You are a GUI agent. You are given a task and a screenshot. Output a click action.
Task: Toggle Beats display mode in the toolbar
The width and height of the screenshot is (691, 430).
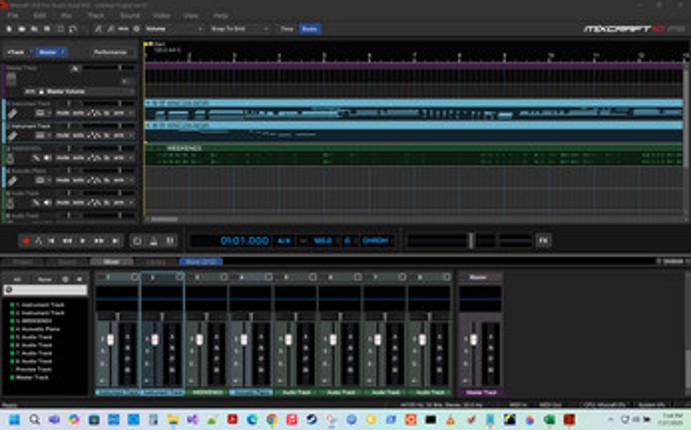click(310, 30)
